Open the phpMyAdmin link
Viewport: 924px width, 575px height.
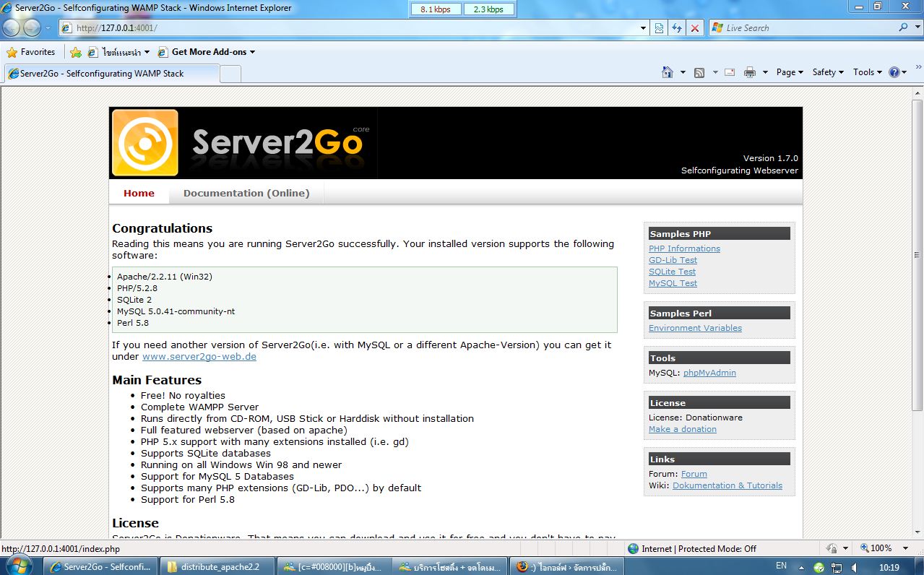tap(709, 373)
